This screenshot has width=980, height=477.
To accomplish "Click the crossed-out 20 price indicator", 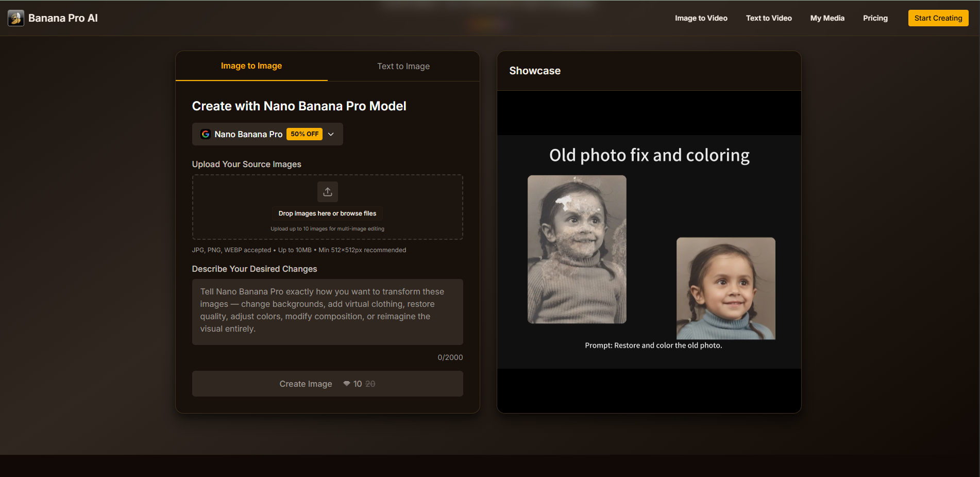I will click(370, 384).
